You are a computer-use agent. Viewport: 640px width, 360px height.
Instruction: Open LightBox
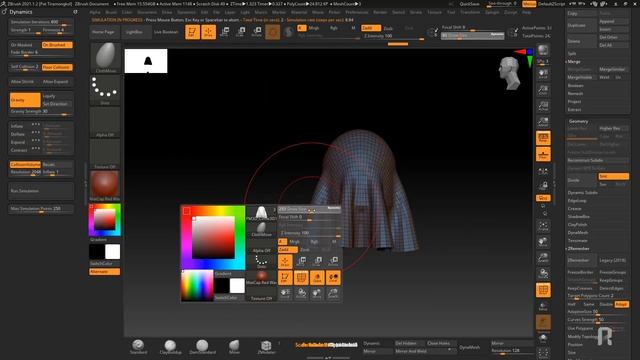[x=136, y=32]
